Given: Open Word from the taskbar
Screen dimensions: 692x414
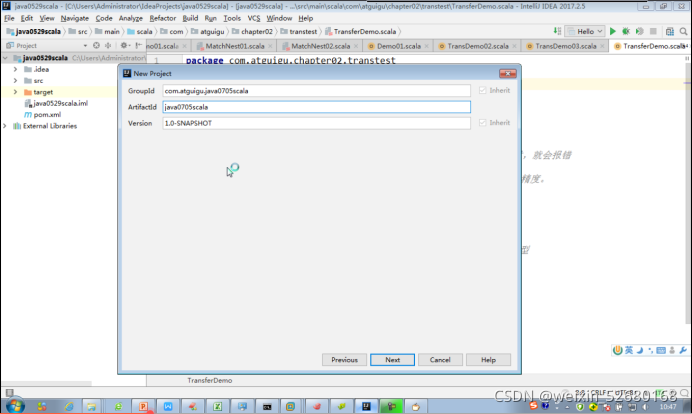Looking at the screenshot, I should [168, 406].
